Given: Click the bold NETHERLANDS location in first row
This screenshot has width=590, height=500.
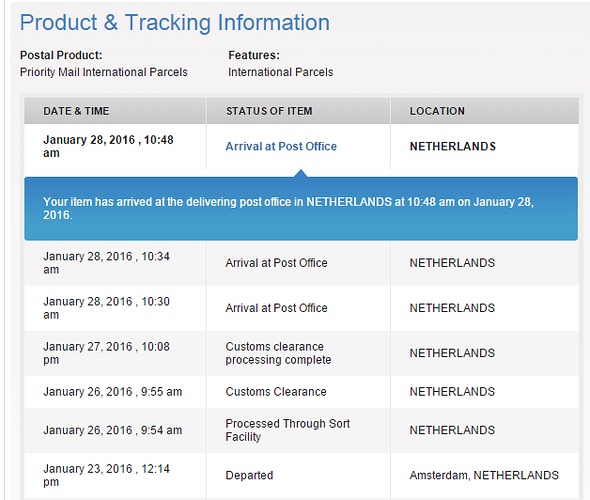Looking at the screenshot, I should tap(453, 146).
